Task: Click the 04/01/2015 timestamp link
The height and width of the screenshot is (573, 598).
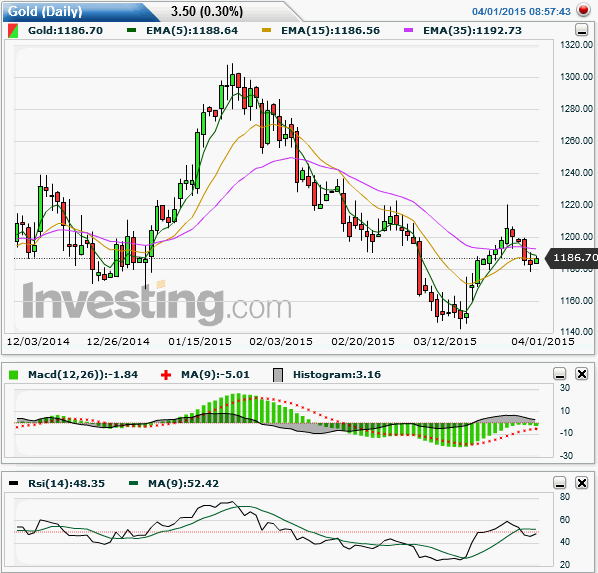Action: (x=521, y=11)
